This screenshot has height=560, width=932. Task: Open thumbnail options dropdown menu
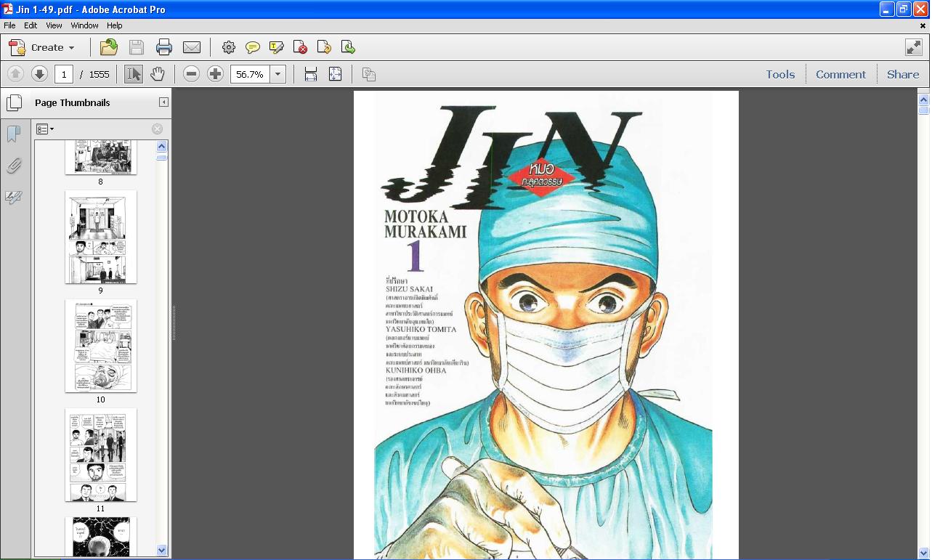(45, 129)
